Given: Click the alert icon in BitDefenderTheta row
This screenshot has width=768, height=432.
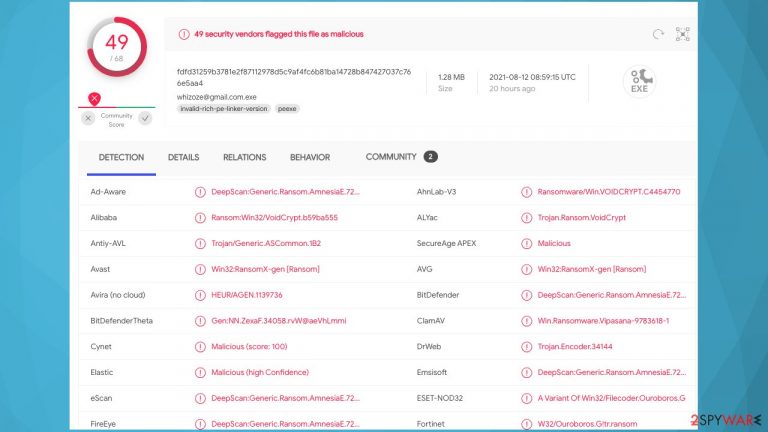Looking at the screenshot, I should point(200,321).
